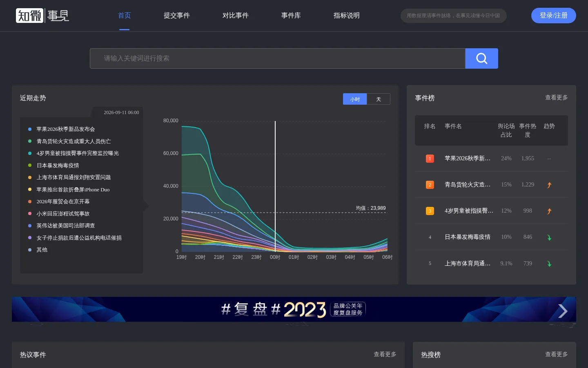This screenshot has height=368, width=588.
Task: Click the 登录/注册 button
Action: [553, 16]
